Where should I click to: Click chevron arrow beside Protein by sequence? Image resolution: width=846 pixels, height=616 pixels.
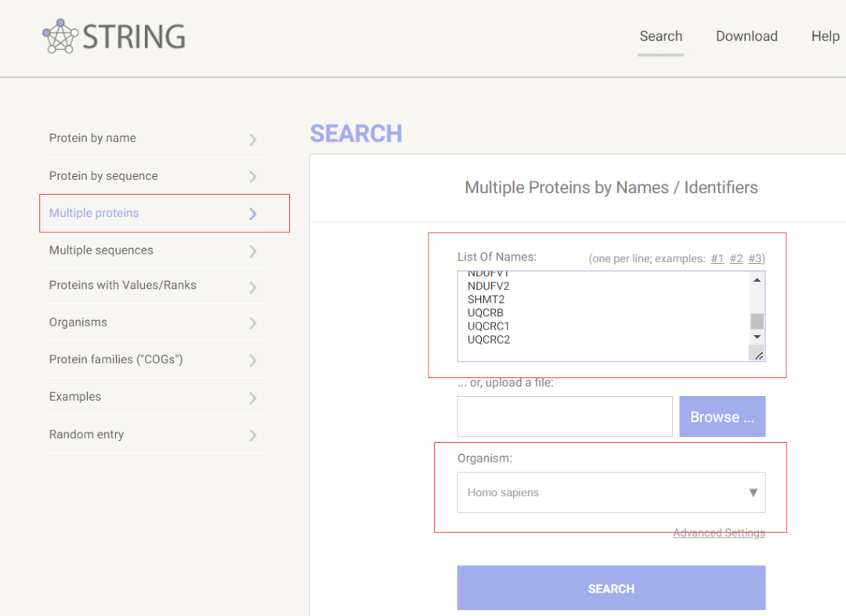coord(252,177)
